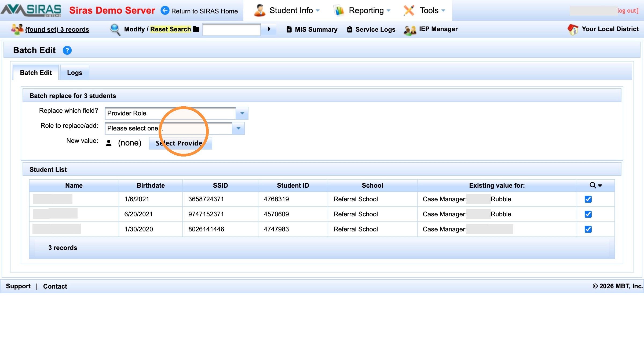Click the Select Provider button
Image resolution: width=644 pixels, height=360 pixels.
tap(180, 143)
